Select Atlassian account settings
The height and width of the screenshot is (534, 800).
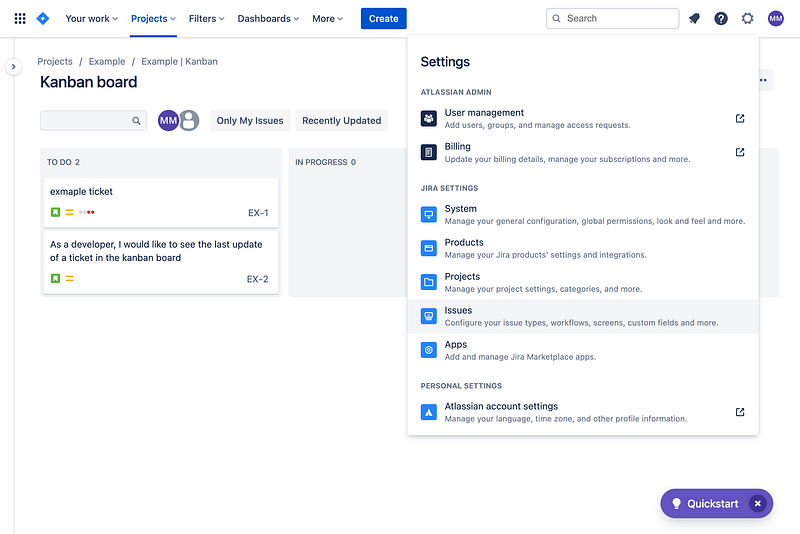click(x=583, y=412)
